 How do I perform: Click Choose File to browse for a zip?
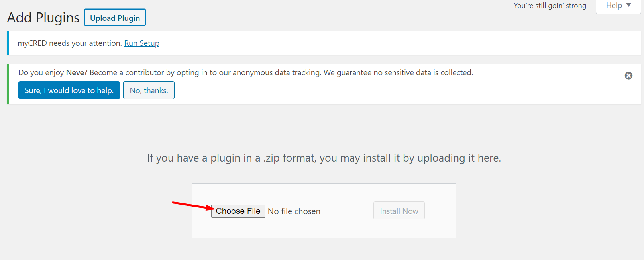click(238, 211)
